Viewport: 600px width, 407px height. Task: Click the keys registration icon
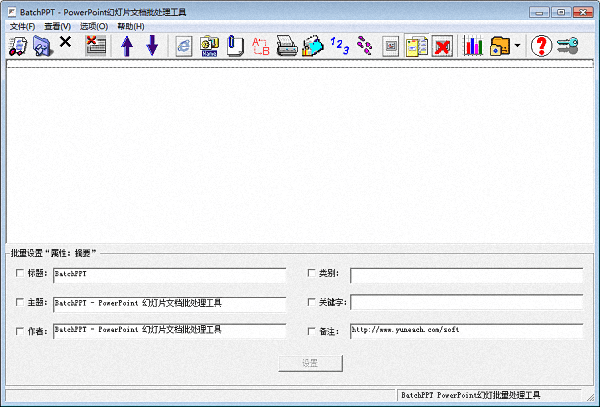[568, 46]
